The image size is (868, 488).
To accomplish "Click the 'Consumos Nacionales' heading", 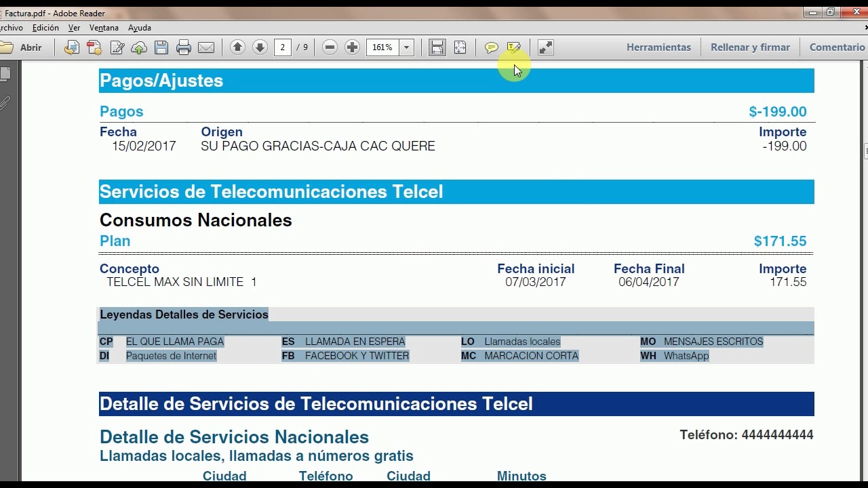I will (x=196, y=220).
